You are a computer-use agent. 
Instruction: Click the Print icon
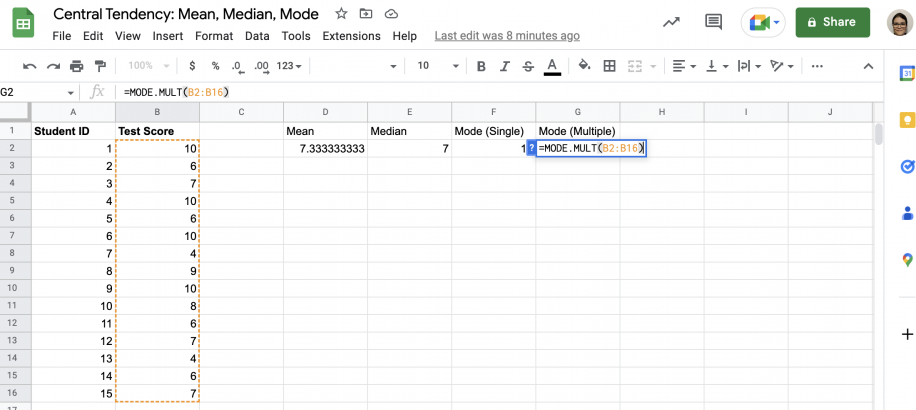77,66
